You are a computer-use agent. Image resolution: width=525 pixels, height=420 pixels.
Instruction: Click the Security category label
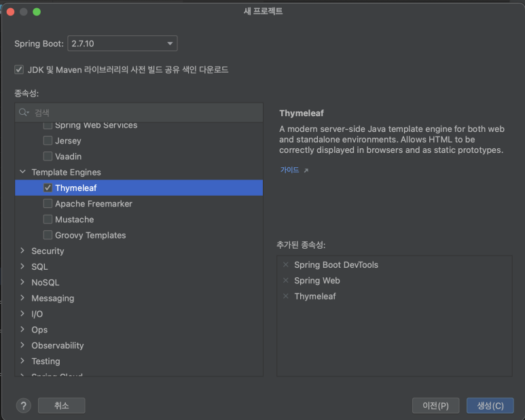(x=48, y=251)
